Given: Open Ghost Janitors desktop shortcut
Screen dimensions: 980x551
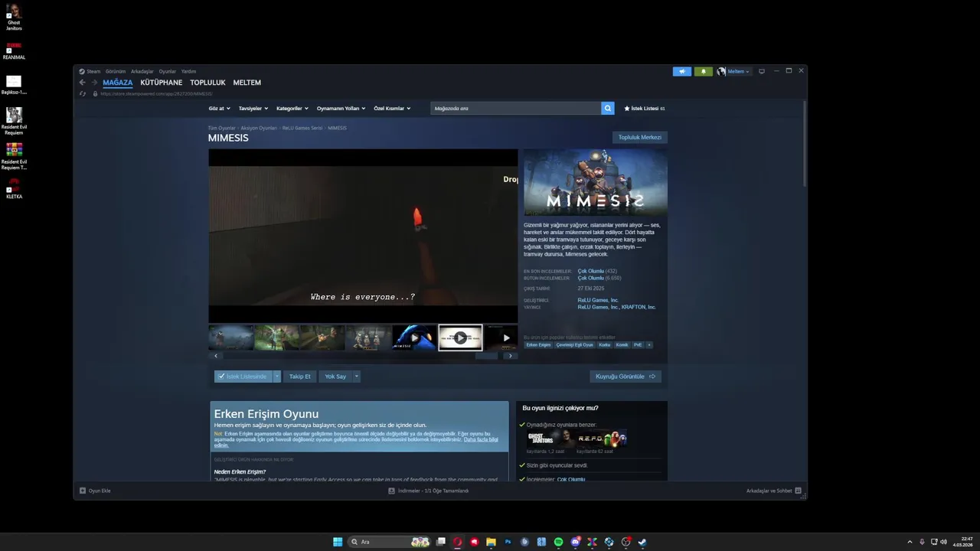Looking at the screenshot, I should tap(14, 17).
